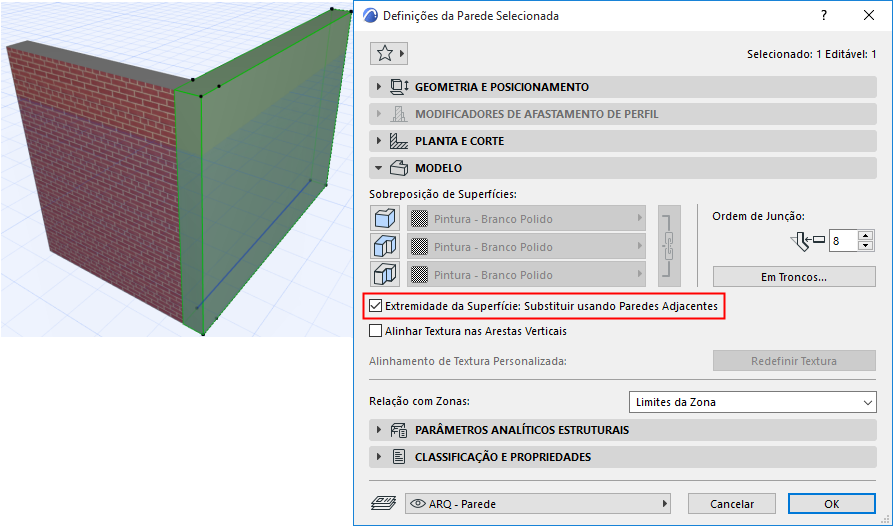Click the ARCHICAD logo in the title bar
893x526 pixels.
pyautogui.click(x=370, y=15)
